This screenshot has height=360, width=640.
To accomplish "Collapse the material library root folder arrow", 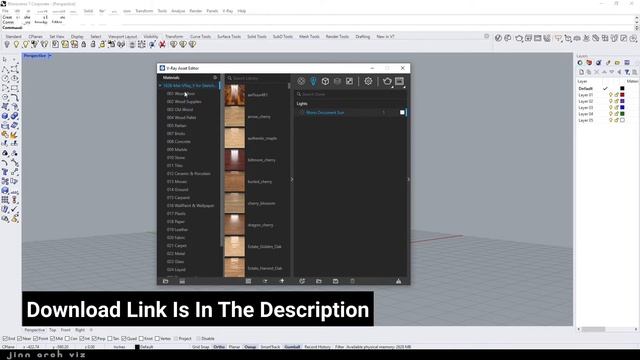I will (160, 86).
